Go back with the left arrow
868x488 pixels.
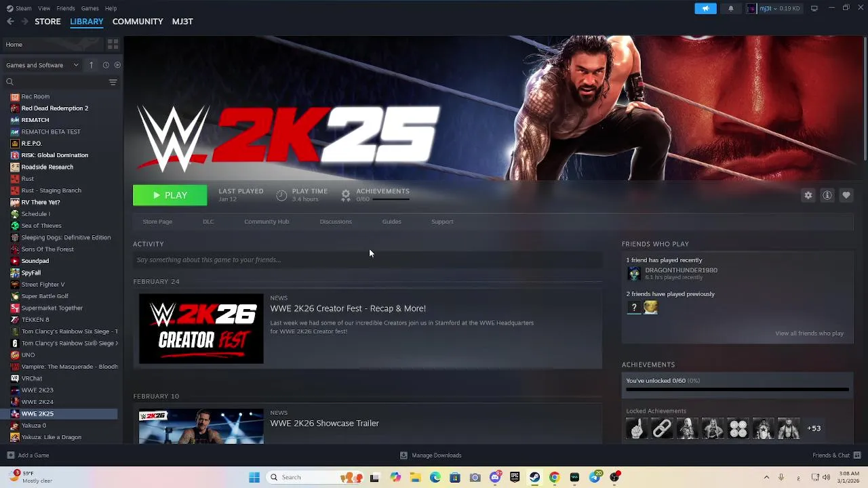point(10,22)
